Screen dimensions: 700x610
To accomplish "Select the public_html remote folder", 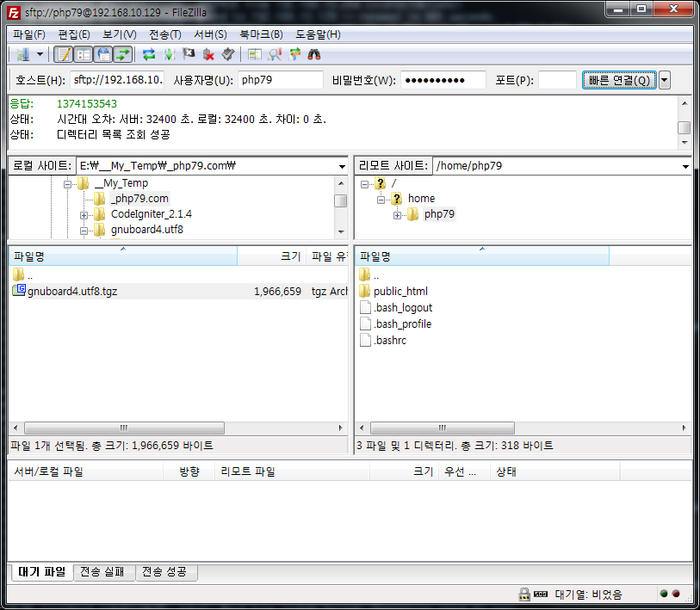I will click(400, 292).
